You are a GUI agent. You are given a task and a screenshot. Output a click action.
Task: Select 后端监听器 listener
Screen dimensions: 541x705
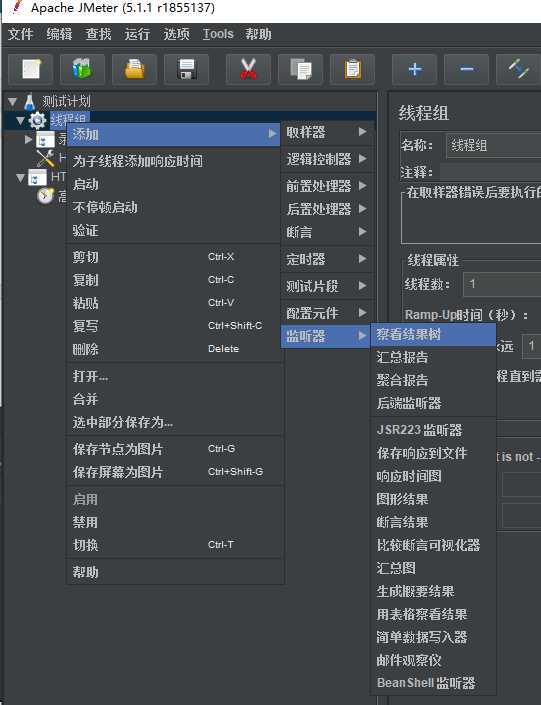(x=433, y=403)
